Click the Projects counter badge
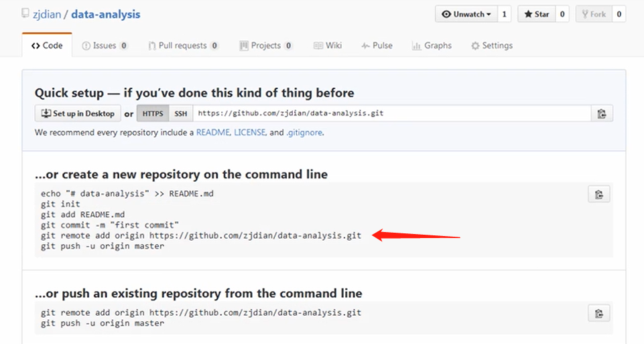This screenshot has width=644, height=344. click(288, 46)
